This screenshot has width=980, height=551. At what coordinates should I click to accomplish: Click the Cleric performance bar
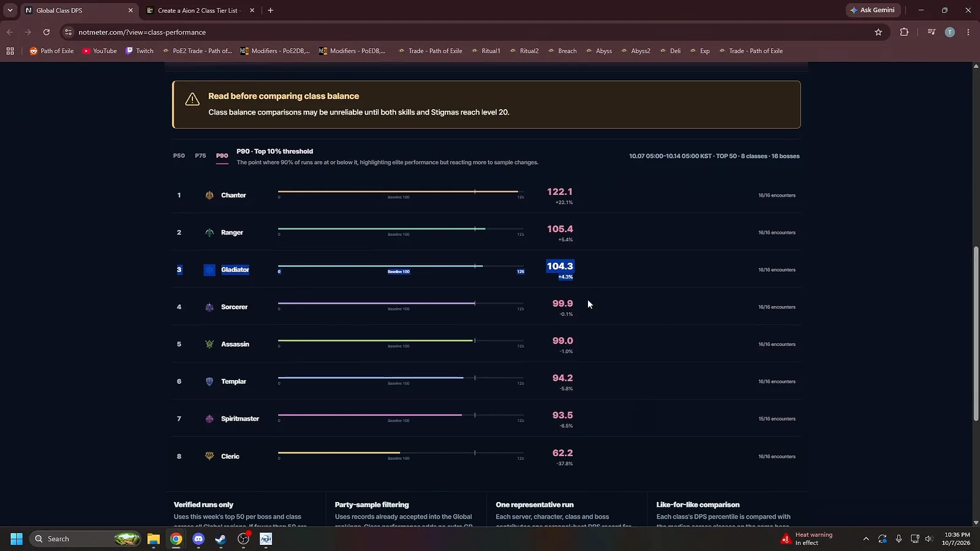click(401, 453)
